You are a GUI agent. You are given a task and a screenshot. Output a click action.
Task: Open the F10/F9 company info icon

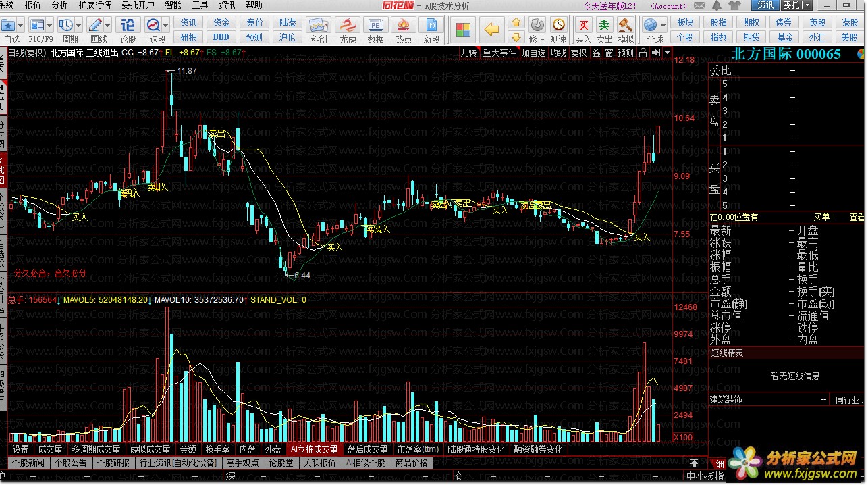(36, 25)
